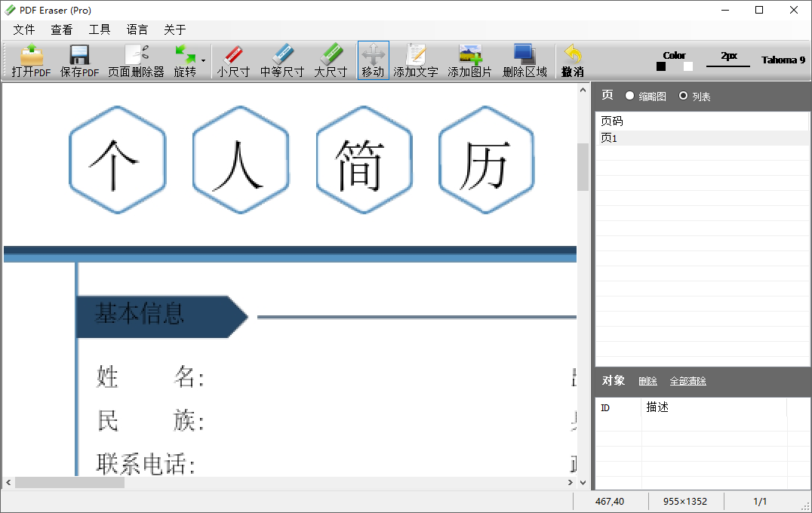Select the 删除区域 tool
The height and width of the screenshot is (513, 812).
tap(524, 60)
